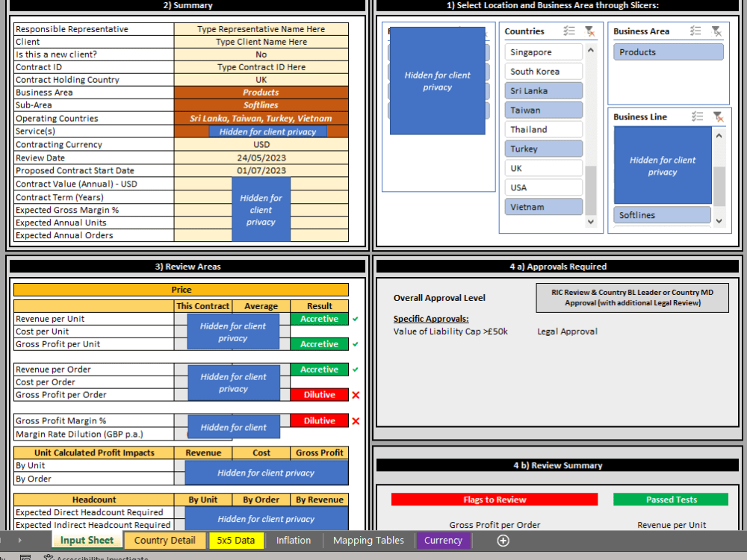Enable multi-select on the Business Line slicer
The height and width of the screenshot is (560, 747).
[x=697, y=116]
